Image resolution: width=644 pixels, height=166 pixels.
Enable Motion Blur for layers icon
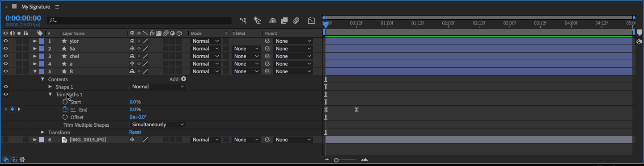[296, 21]
